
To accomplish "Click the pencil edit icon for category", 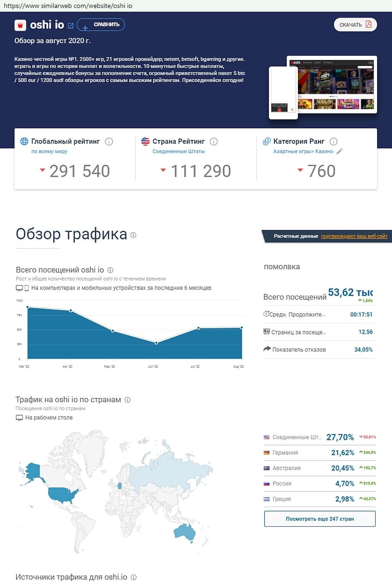I will click(339, 151).
